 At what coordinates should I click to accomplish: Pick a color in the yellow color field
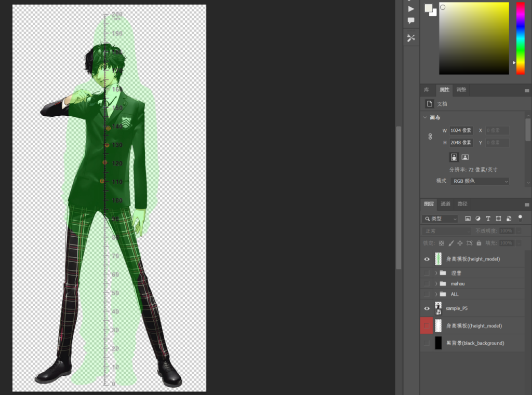click(474, 38)
